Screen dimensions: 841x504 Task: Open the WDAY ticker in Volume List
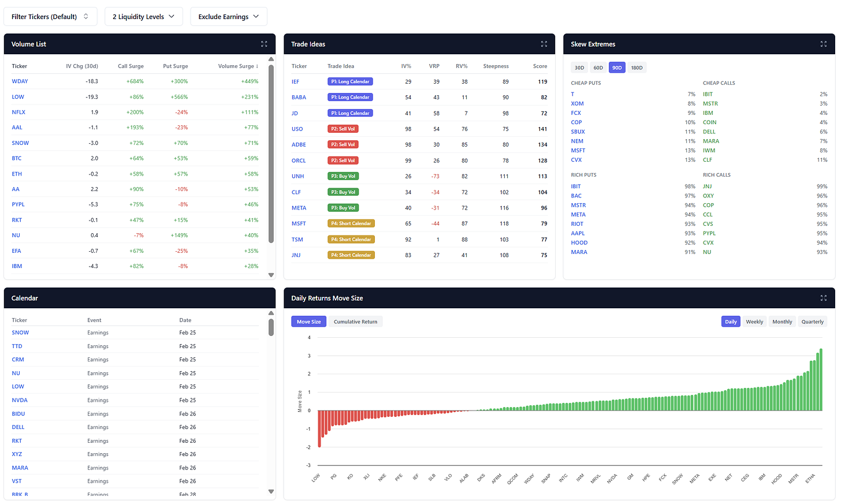point(20,81)
